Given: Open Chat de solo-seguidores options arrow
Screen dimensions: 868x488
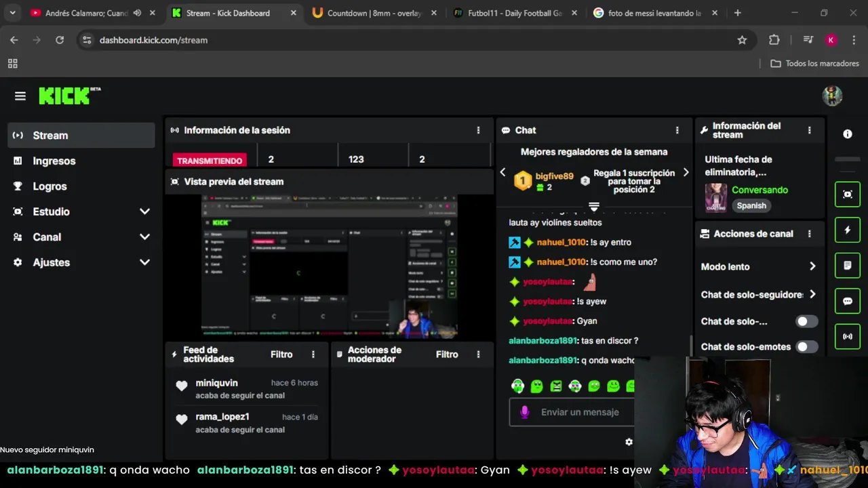Looking at the screenshot, I should tap(812, 294).
